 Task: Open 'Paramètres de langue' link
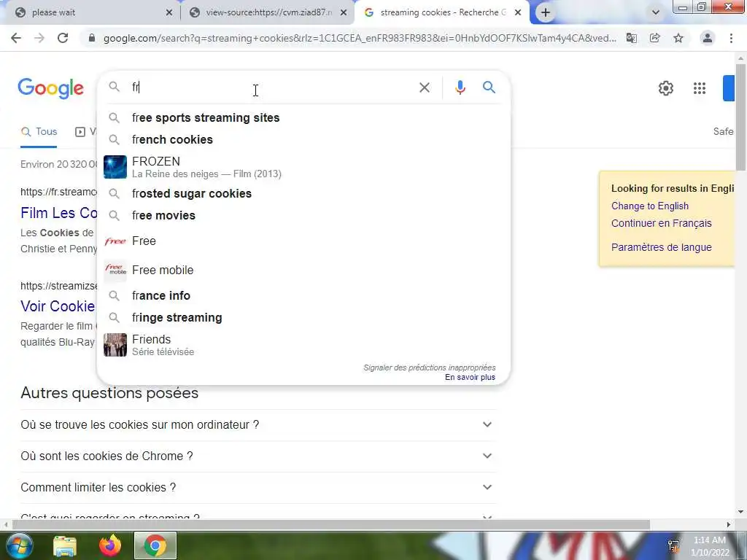point(661,247)
